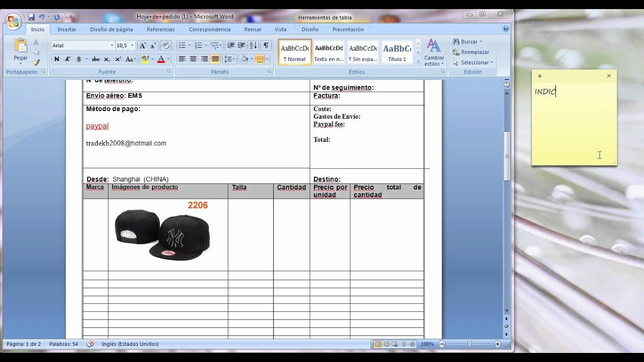Select the Format Painter brush icon

click(x=36, y=62)
